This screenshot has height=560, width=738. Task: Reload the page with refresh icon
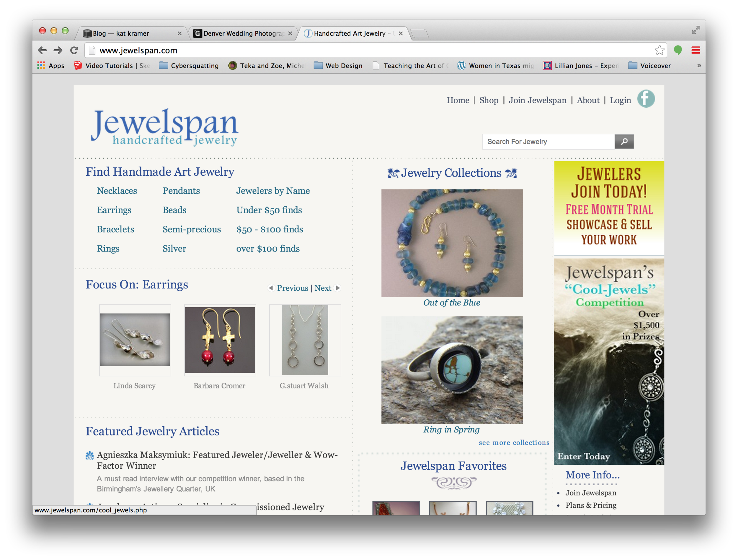coord(74,50)
